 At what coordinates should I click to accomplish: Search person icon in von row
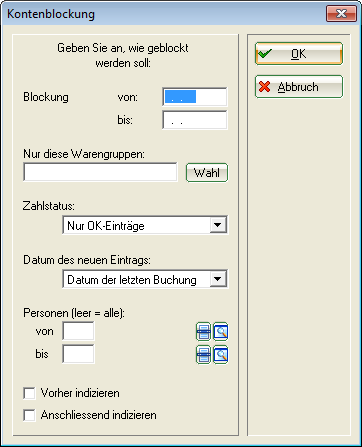point(220,332)
